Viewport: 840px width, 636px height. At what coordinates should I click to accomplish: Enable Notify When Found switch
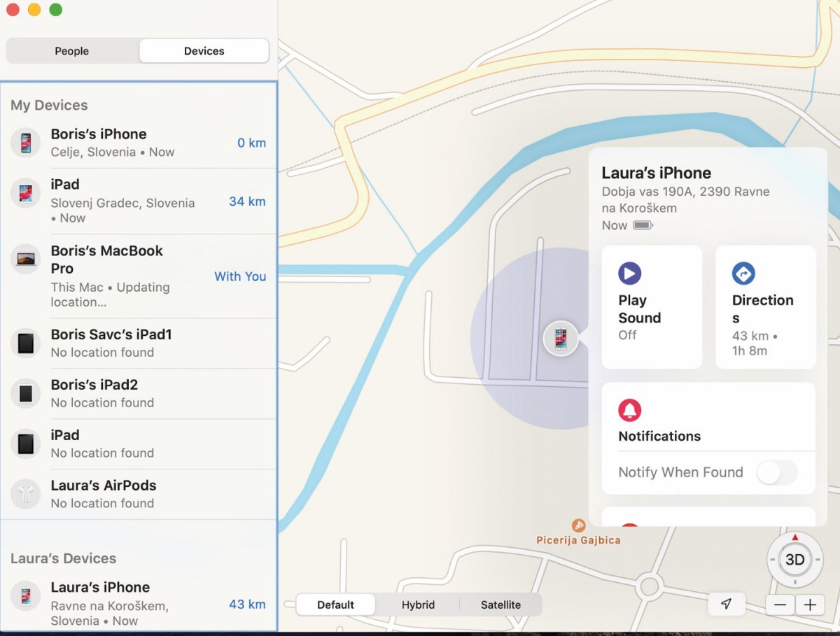click(x=777, y=473)
